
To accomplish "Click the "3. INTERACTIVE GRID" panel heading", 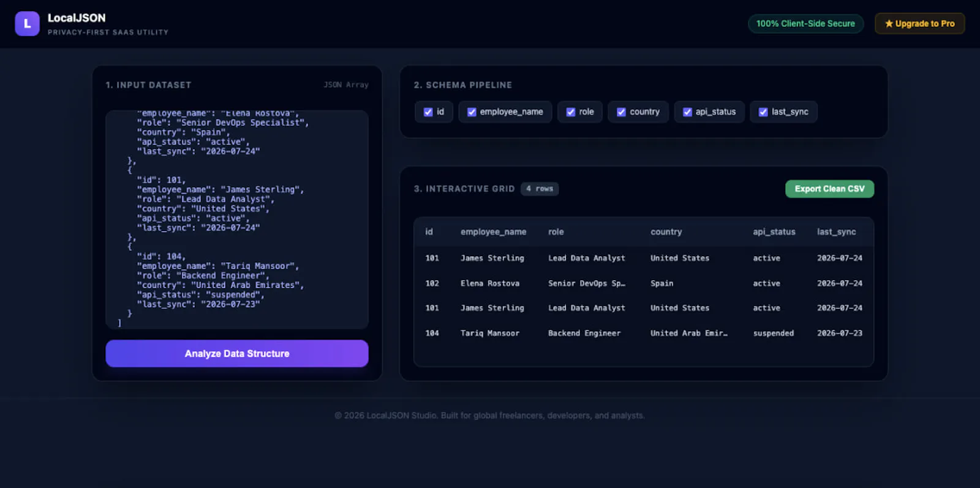I will pos(464,189).
